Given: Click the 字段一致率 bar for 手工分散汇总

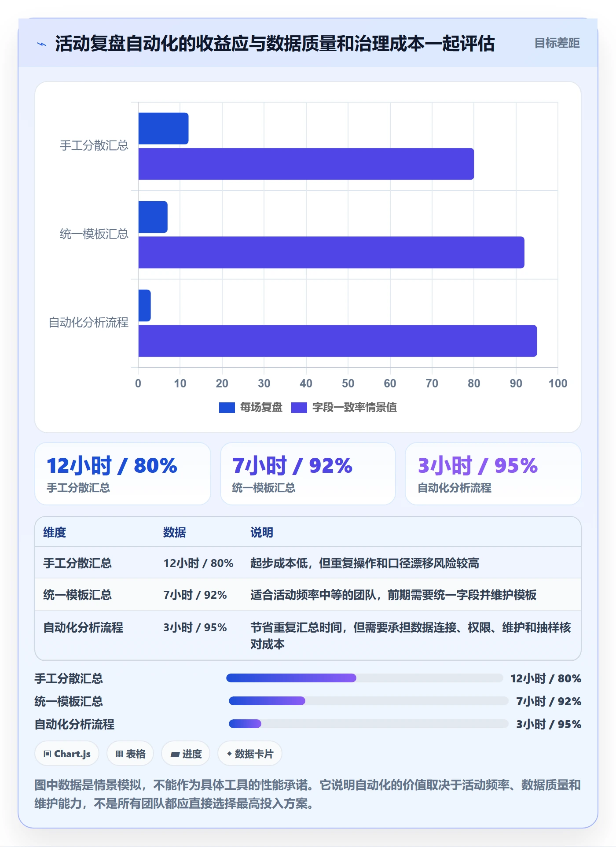Looking at the screenshot, I should (x=306, y=164).
